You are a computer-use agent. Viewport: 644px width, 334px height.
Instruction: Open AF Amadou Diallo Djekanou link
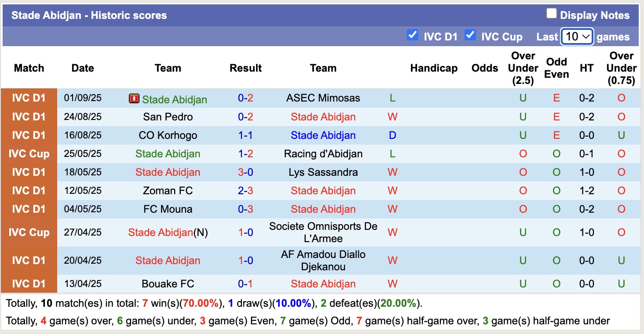click(323, 261)
